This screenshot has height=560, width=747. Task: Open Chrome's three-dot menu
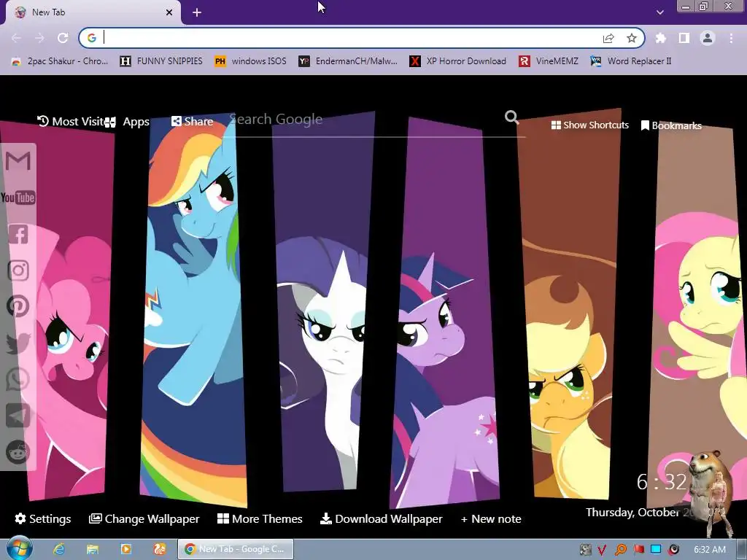[731, 38]
